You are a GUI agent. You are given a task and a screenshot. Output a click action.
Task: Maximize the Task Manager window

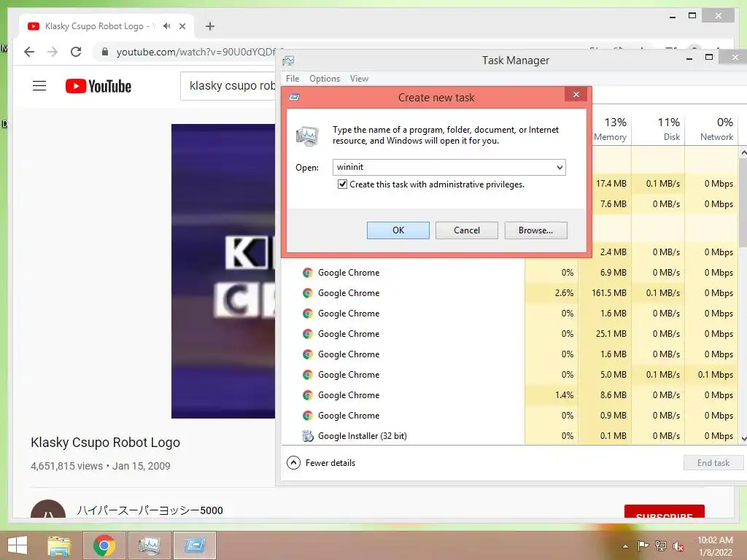click(709, 58)
